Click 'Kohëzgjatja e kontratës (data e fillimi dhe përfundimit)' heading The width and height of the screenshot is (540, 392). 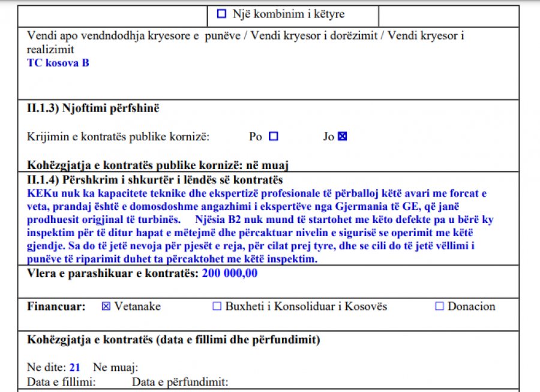click(x=173, y=340)
